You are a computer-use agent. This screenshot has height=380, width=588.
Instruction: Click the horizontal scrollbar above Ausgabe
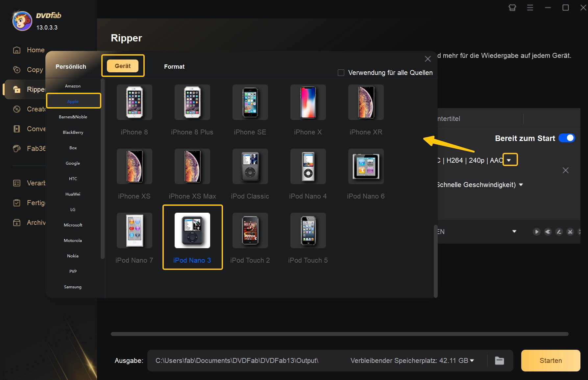point(339,334)
